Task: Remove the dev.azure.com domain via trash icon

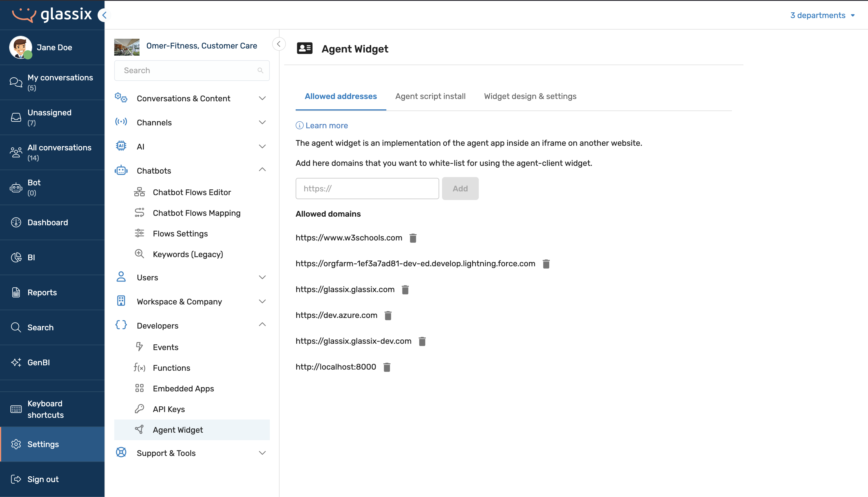Action: [x=388, y=315]
